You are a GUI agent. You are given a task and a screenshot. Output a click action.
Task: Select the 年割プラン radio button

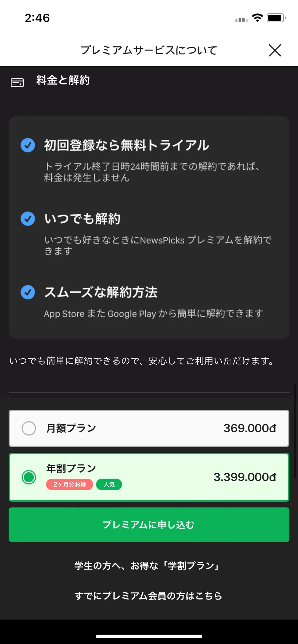(29, 477)
